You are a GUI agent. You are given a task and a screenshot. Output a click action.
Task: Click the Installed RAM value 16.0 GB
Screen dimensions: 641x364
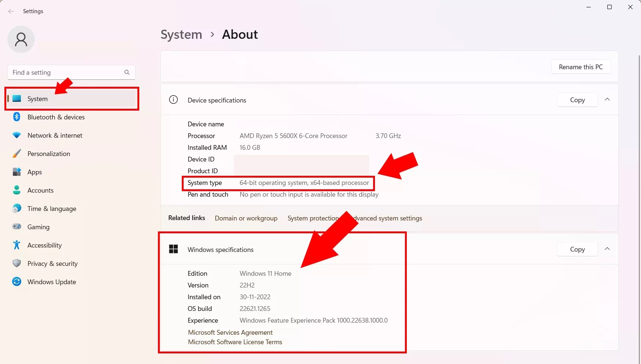[250, 148]
